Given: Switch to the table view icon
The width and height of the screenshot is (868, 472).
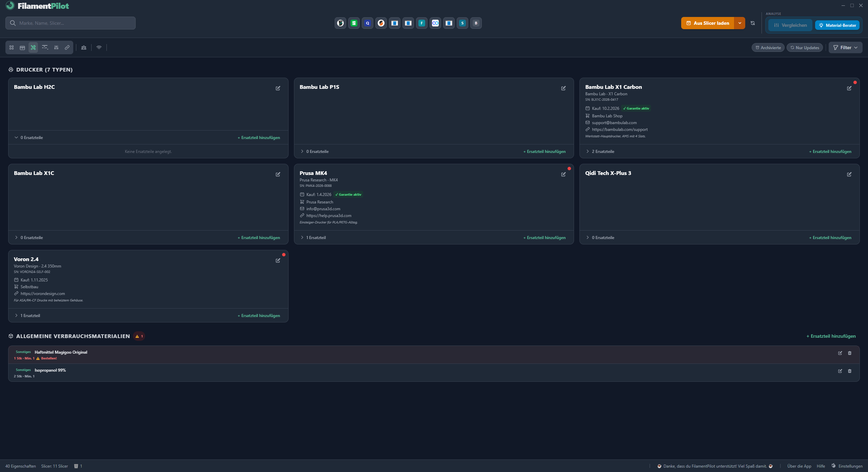Looking at the screenshot, I should point(22,47).
